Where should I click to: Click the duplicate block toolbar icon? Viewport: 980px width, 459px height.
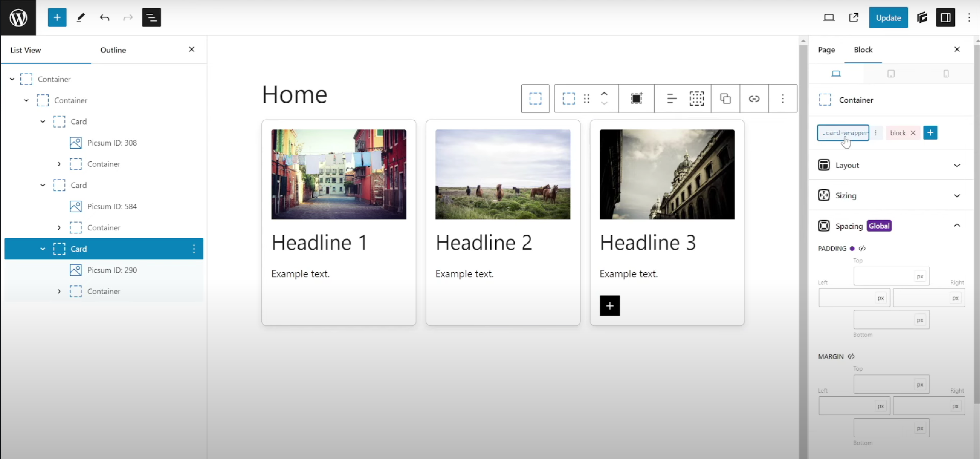725,98
